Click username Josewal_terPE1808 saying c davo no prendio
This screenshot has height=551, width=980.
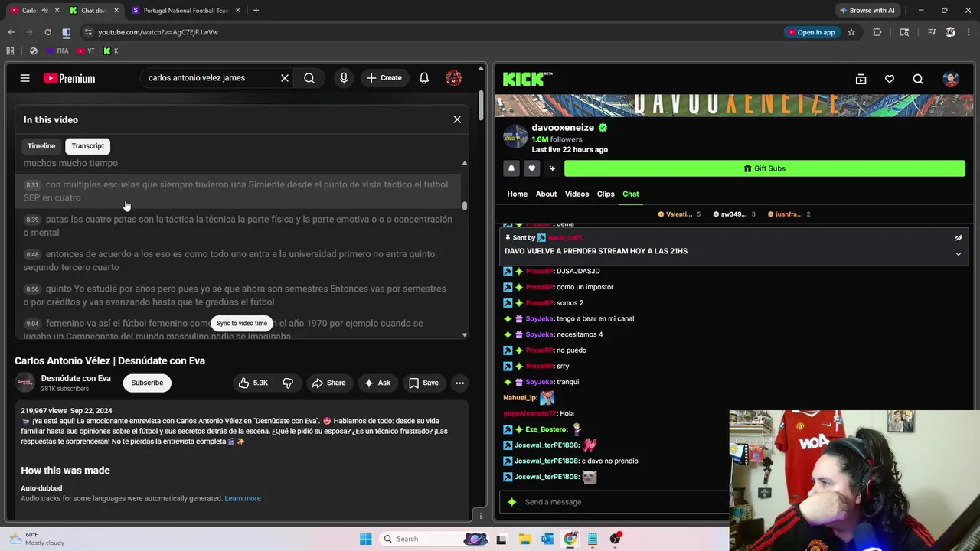point(546,461)
